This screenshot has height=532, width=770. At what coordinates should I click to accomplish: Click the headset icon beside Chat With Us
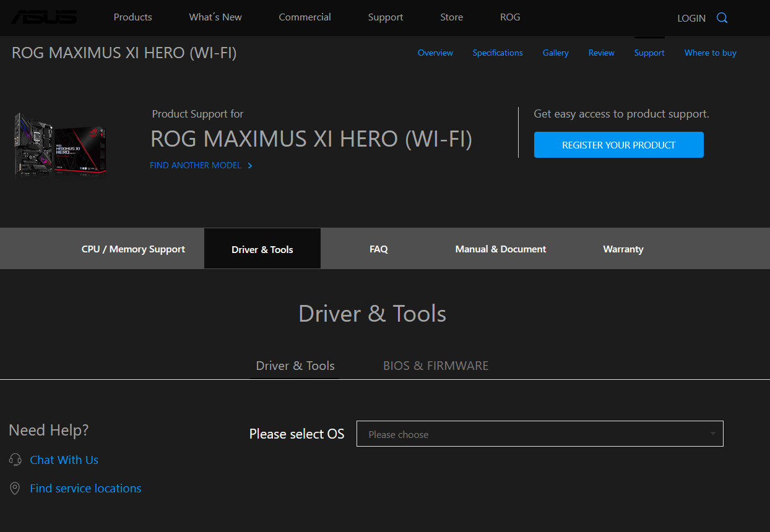pyautogui.click(x=15, y=460)
